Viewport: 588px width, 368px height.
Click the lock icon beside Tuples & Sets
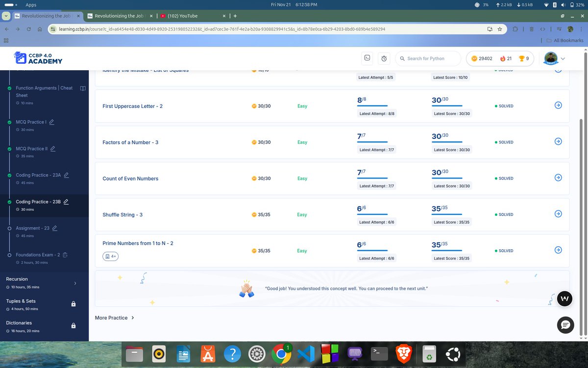73,304
